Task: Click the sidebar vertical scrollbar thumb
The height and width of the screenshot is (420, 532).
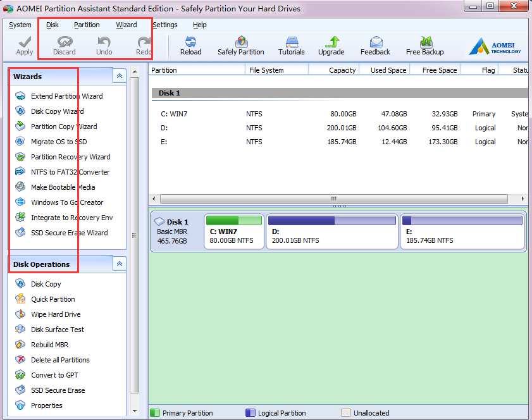Action: click(x=135, y=235)
